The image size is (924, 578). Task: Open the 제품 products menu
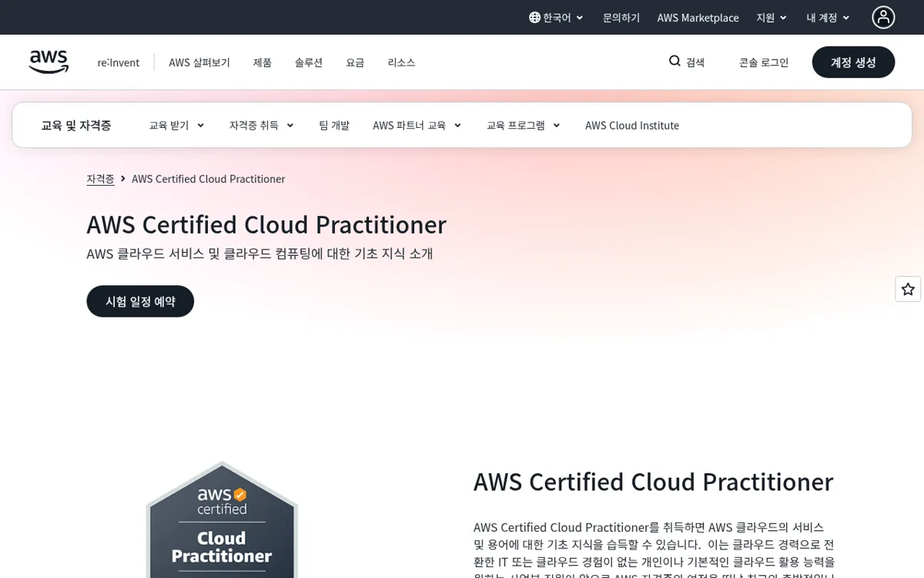[263, 62]
